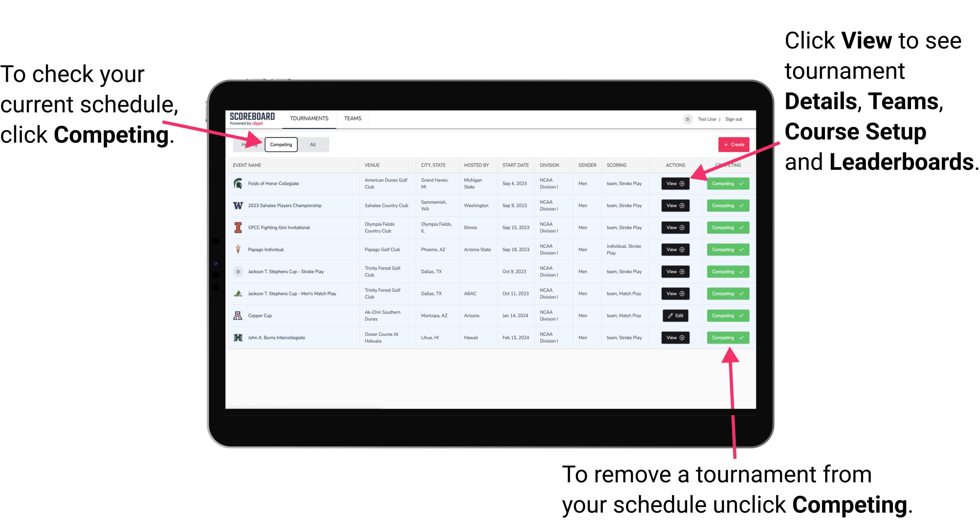Toggle Competing status for Copper Cup
980x527 pixels.
click(x=725, y=315)
